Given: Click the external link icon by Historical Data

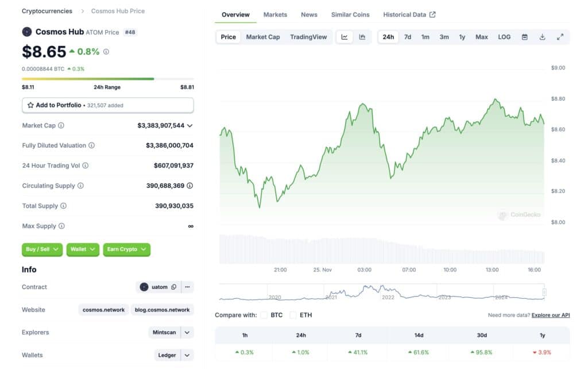Looking at the screenshot, I should click(432, 14).
